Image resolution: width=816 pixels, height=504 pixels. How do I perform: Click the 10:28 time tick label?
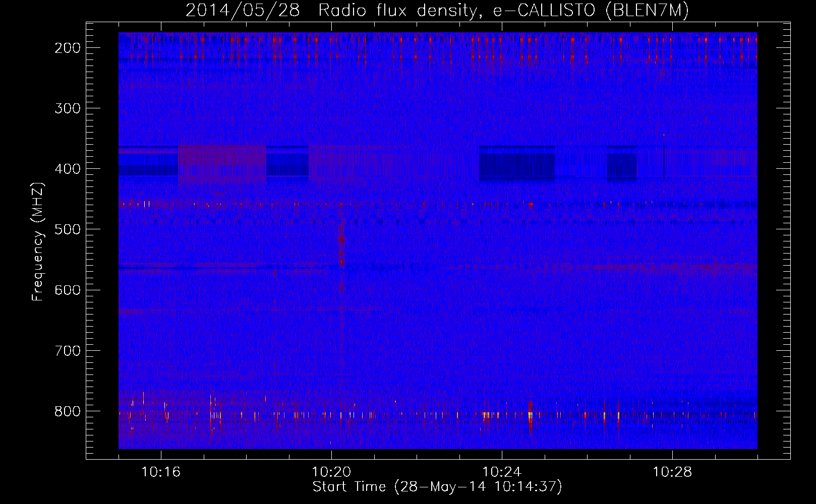click(x=672, y=472)
